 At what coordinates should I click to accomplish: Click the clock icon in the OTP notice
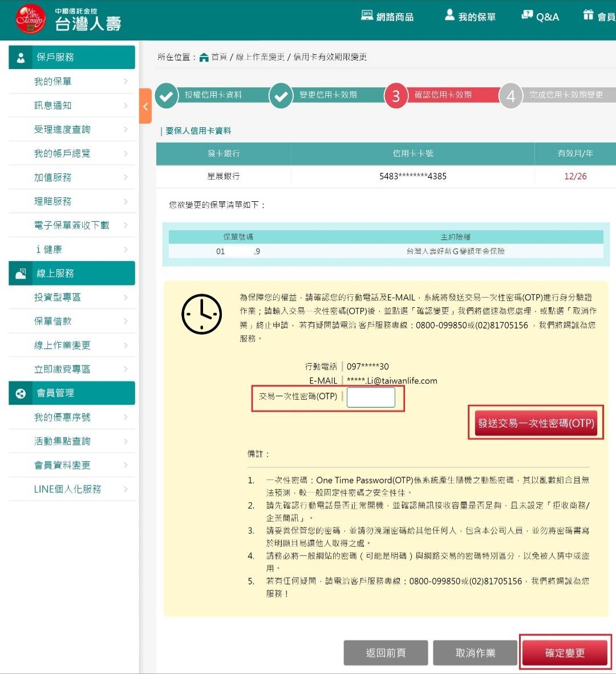tap(201, 314)
